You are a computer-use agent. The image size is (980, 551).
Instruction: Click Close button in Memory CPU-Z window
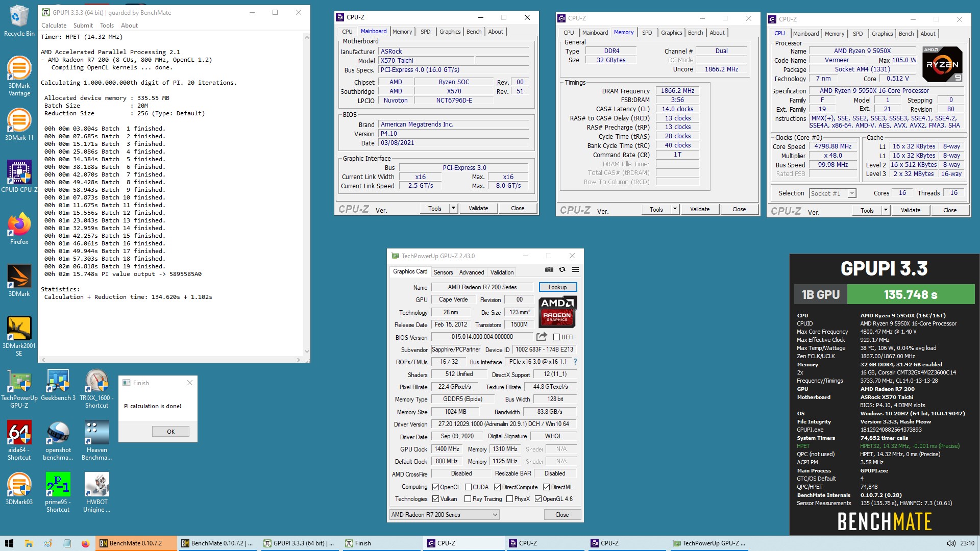pos(739,209)
